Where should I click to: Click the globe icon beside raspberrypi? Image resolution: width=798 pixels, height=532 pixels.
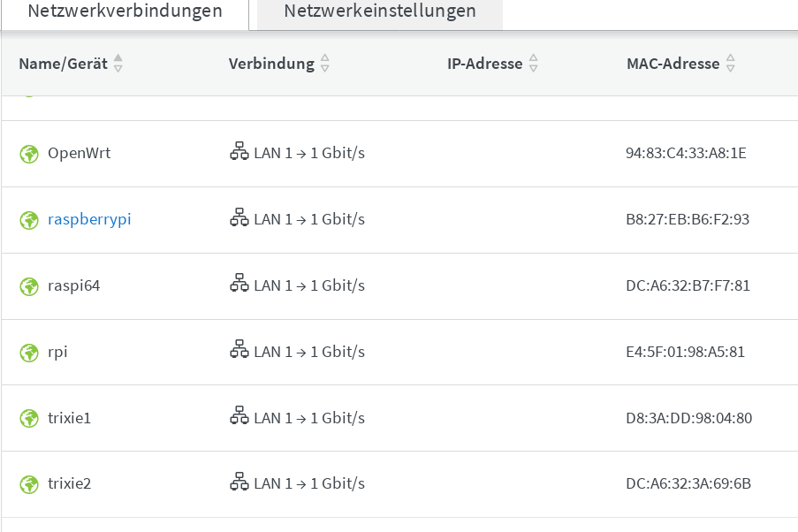(x=29, y=220)
